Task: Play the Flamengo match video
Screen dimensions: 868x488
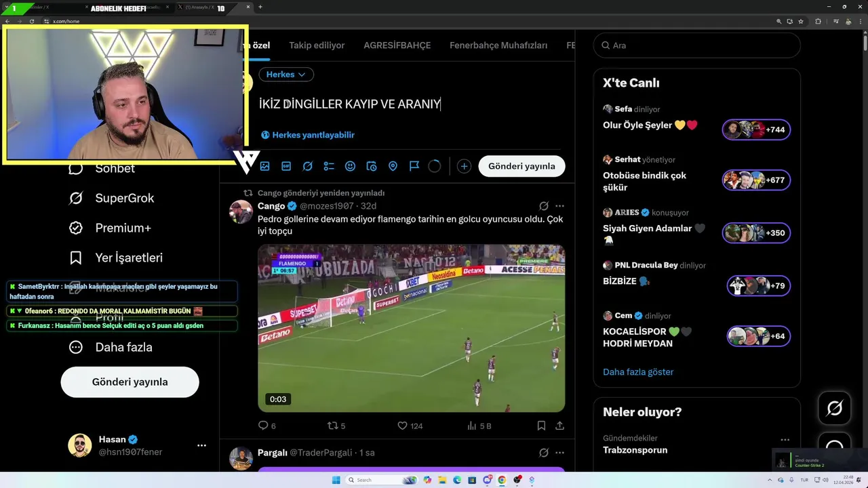Action: tap(411, 328)
